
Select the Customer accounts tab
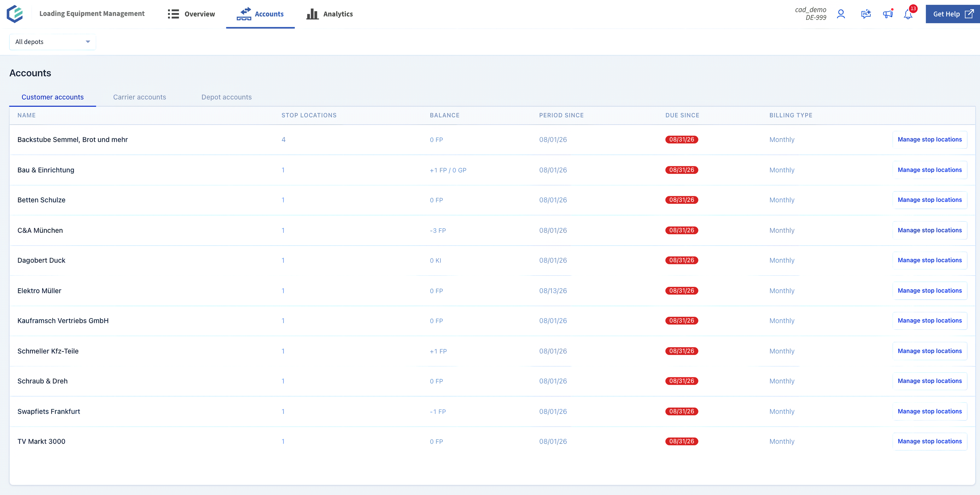(53, 97)
